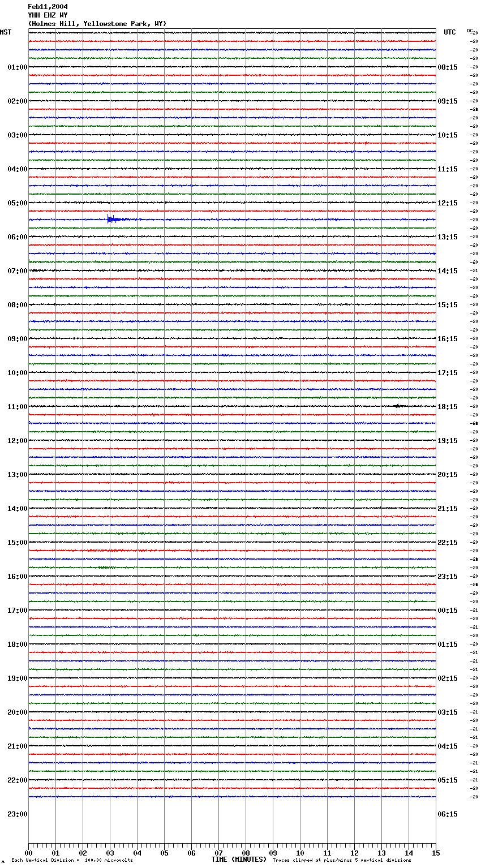
Task: Select the '21:00' MST time label
Action: (x=18, y=746)
